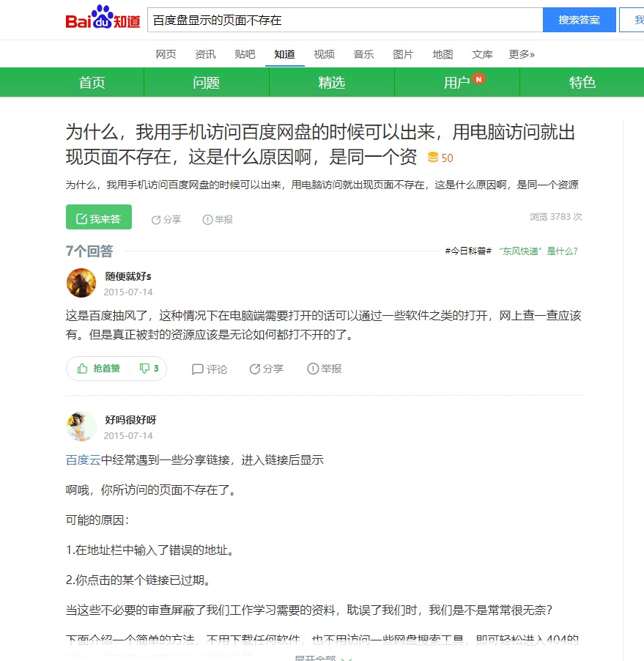The image size is (644, 661).
Task: Open the 贴吧 search tab
Action: coord(245,54)
